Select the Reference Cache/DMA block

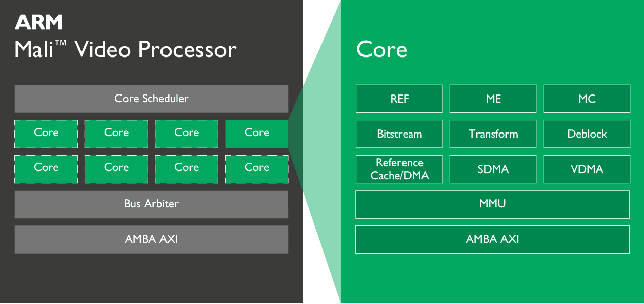click(399, 169)
